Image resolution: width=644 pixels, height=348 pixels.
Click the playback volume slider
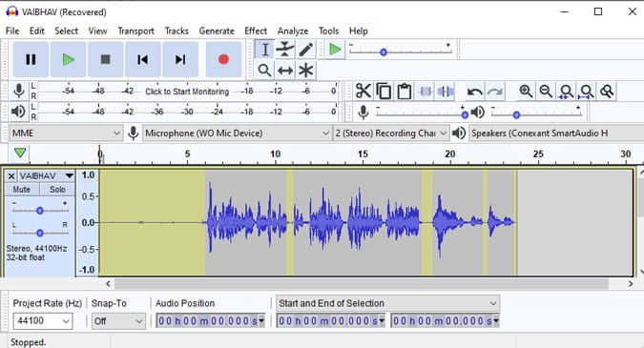536,113
